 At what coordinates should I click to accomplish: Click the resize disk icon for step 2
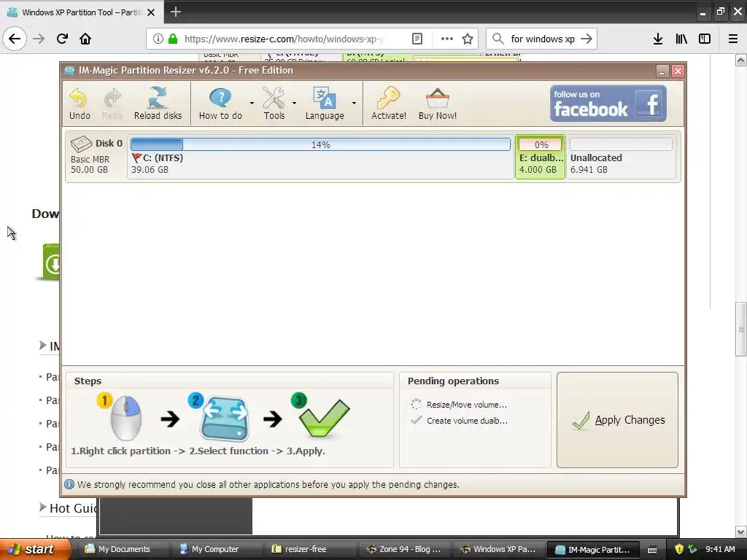point(225,419)
